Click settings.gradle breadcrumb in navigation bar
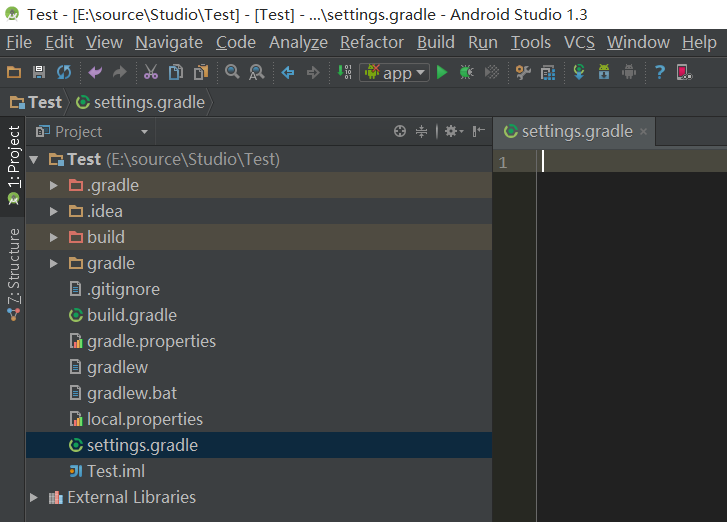The image size is (727, 522). pos(140,102)
